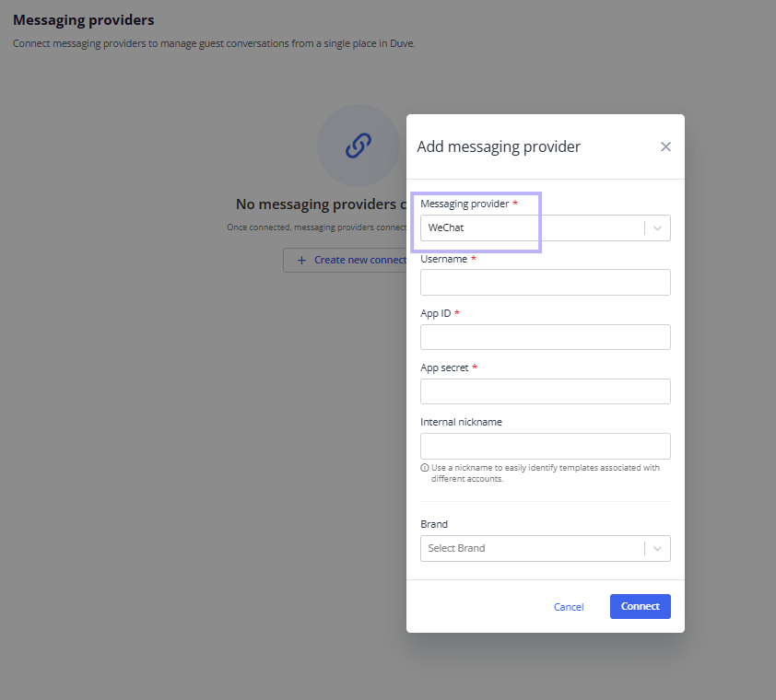Expand the Brand dropdown chevron arrow

pyautogui.click(x=657, y=549)
